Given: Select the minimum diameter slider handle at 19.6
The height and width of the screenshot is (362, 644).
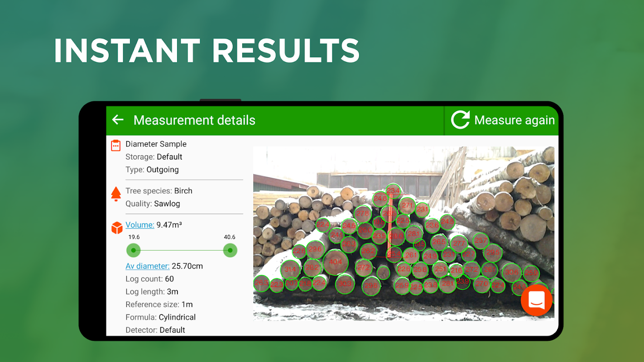Looking at the screenshot, I should (x=133, y=250).
